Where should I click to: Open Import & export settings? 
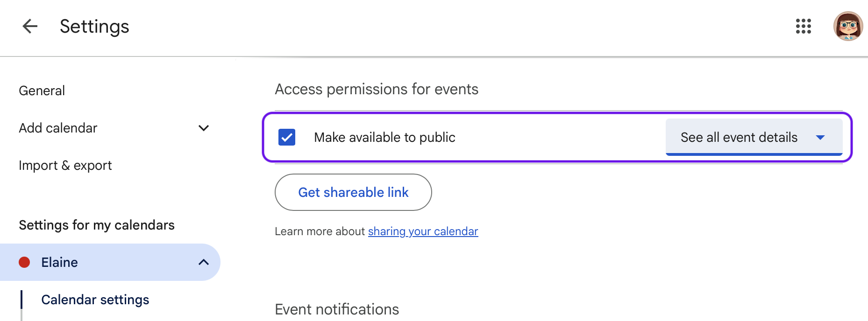pyautogui.click(x=65, y=165)
